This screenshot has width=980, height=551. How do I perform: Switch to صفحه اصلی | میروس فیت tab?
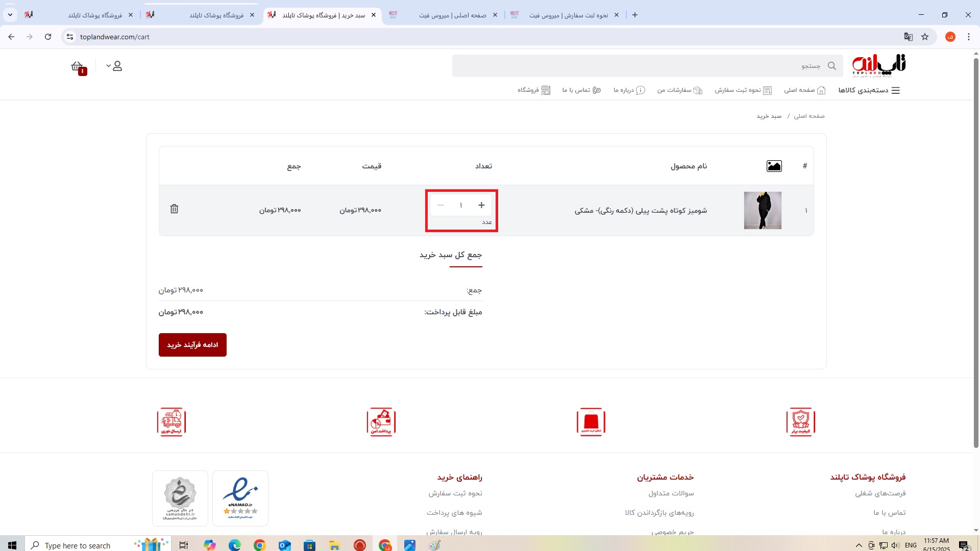[443, 15]
